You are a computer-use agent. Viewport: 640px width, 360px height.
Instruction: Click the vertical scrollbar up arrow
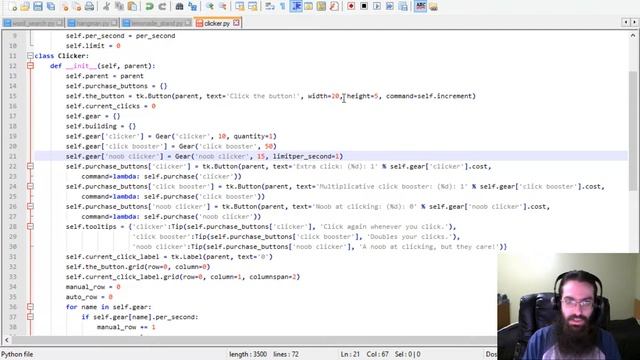[633, 36]
